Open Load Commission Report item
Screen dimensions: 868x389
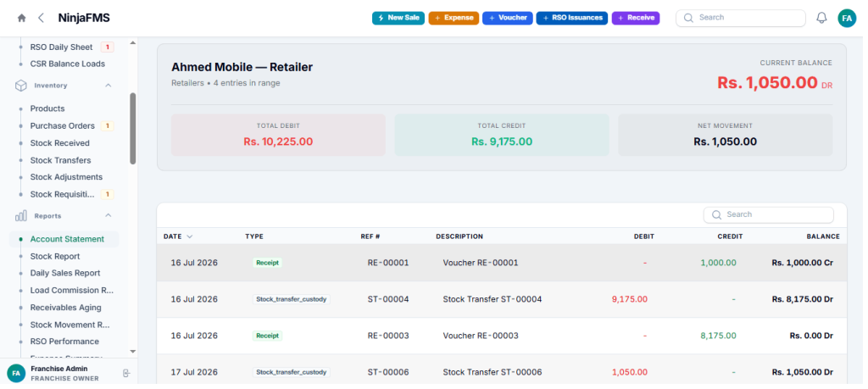pos(72,290)
